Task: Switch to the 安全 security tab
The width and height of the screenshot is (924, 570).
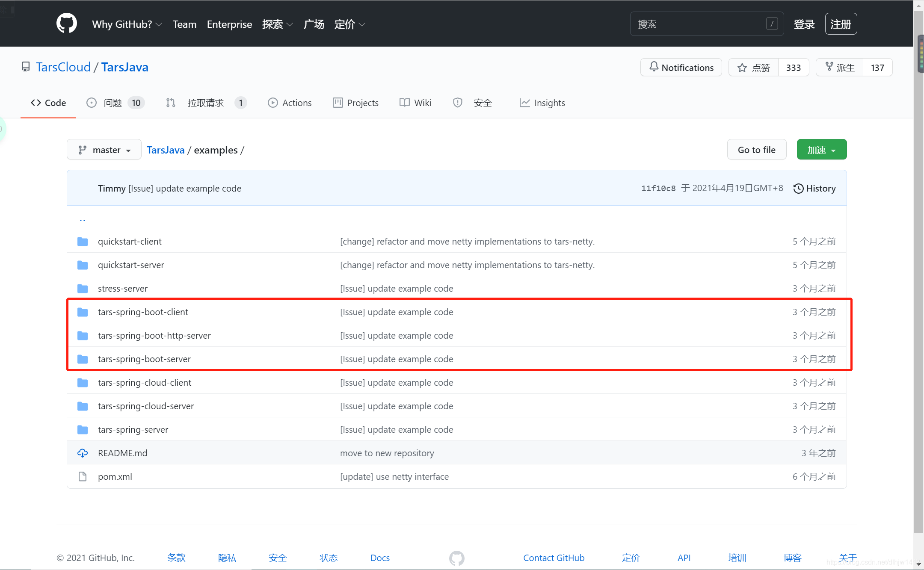Action: point(473,103)
